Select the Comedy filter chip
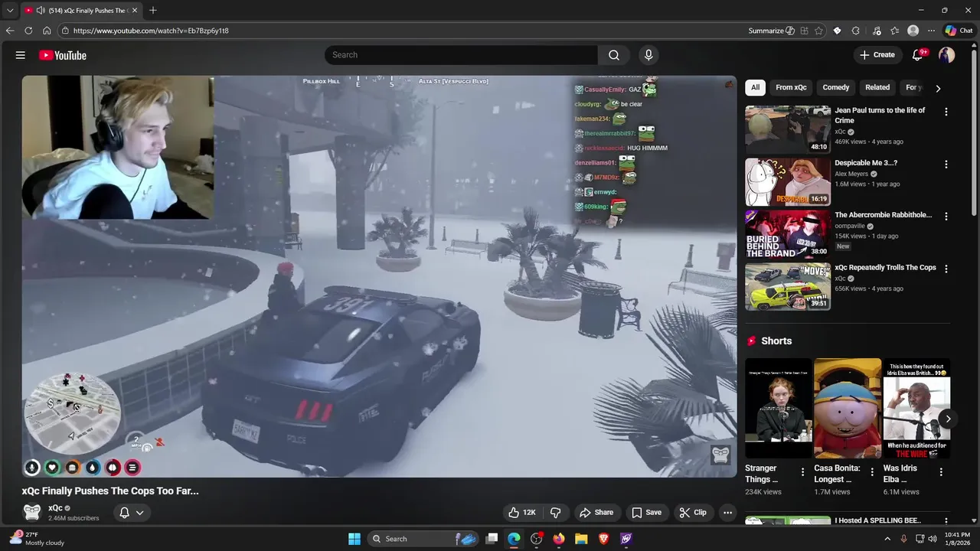 pos(835,87)
